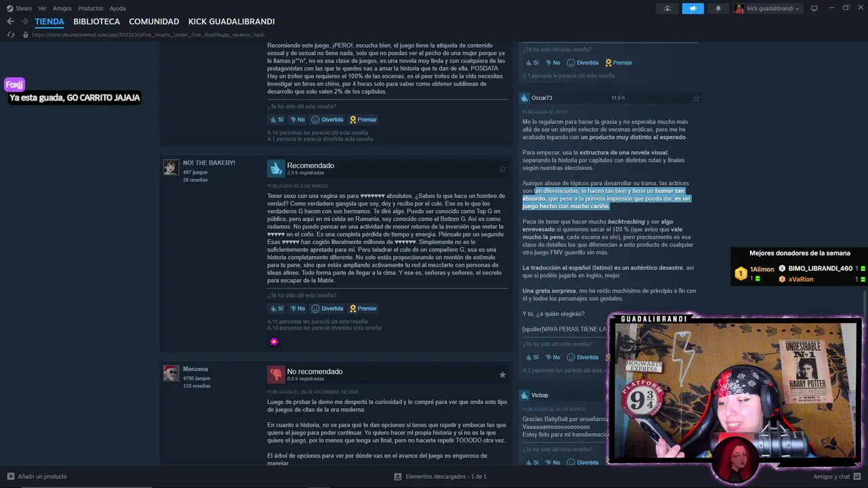Mark Oscar73's review as Divertida

click(583, 357)
